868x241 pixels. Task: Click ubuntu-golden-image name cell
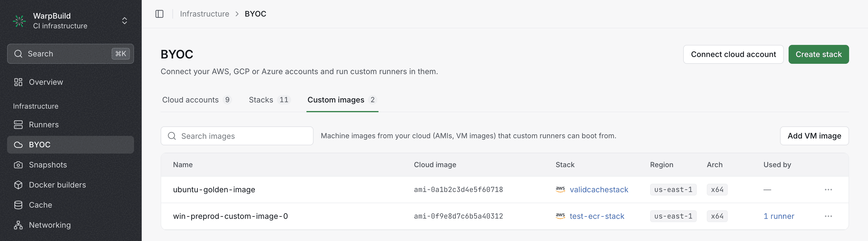214,189
